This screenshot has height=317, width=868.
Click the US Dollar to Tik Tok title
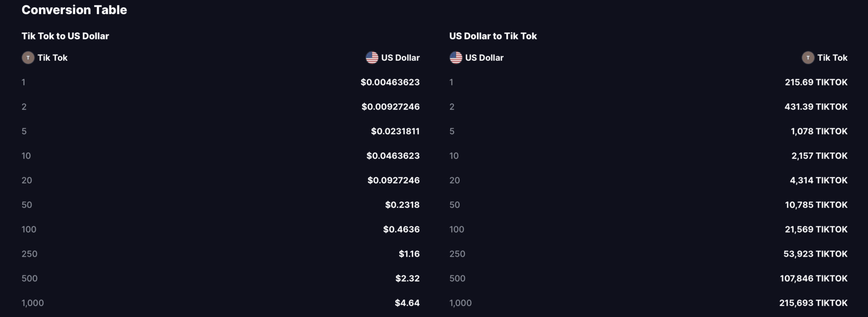[x=493, y=36]
